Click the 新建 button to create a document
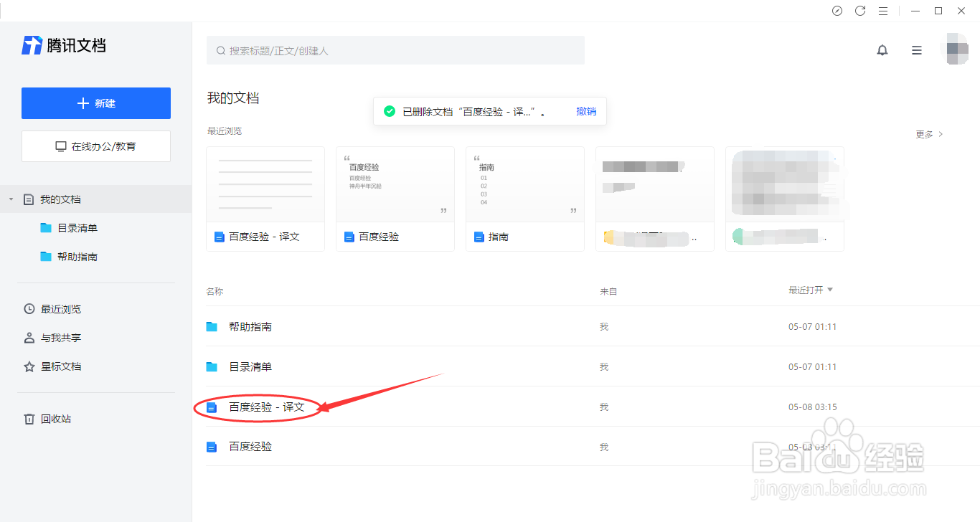 tap(95, 103)
